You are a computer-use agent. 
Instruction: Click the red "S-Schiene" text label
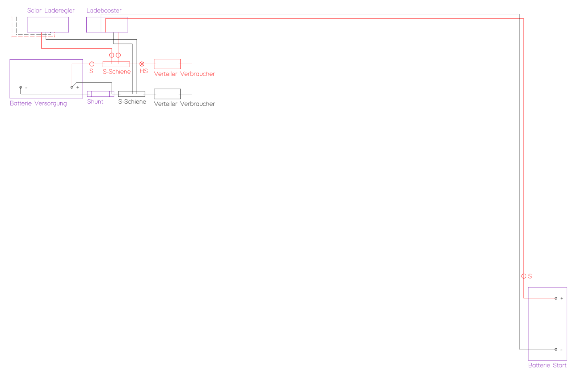(117, 72)
